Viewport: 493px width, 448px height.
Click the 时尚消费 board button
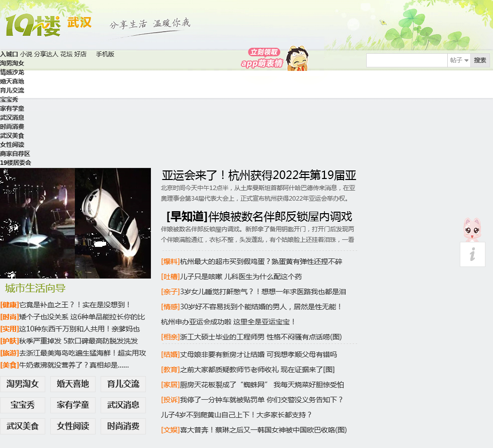tap(123, 426)
